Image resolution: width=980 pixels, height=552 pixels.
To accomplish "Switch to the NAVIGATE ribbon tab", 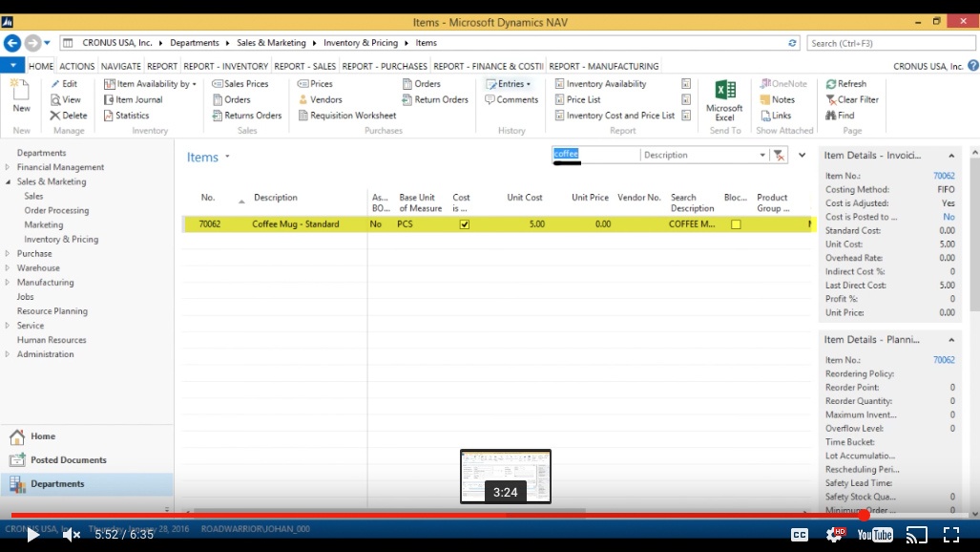I will tap(120, 66).
